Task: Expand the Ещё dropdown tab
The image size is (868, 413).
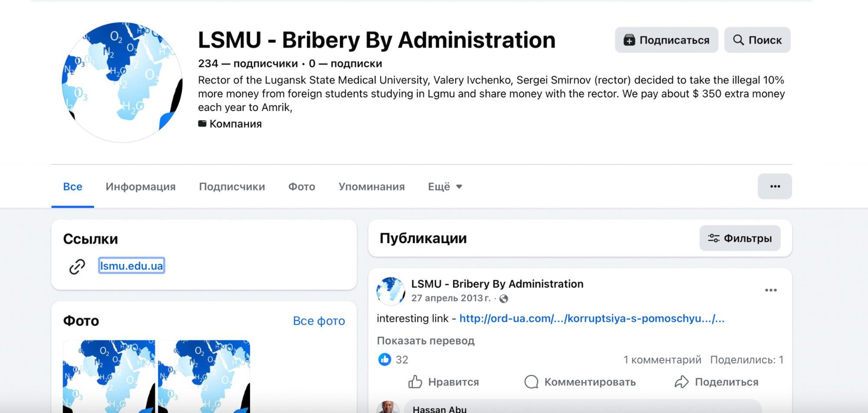Action: click(445, 187)
